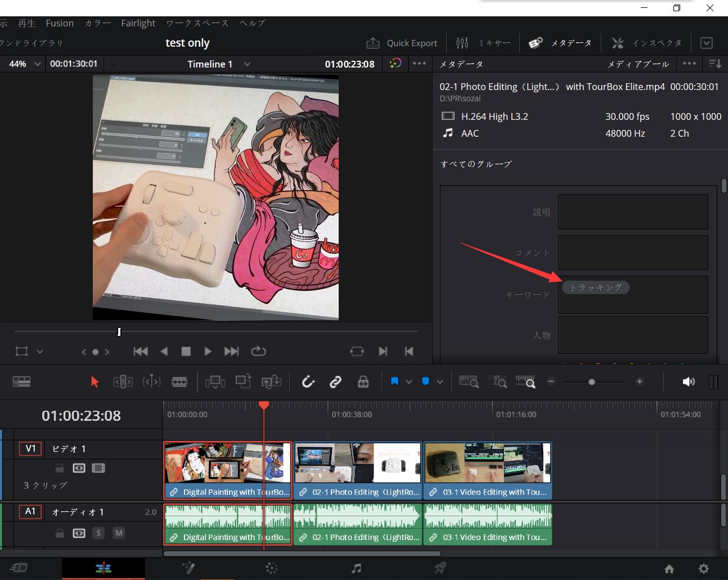Stop playback button

point(186,352)
